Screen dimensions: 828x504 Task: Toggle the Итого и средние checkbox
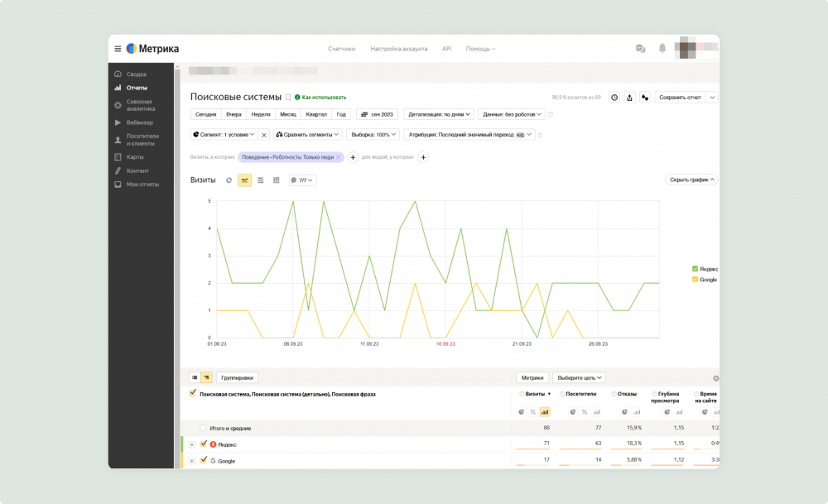(x=203, y=429)
